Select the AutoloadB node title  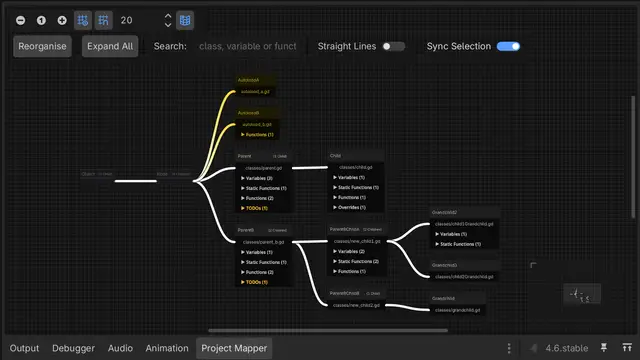point(248,113)
